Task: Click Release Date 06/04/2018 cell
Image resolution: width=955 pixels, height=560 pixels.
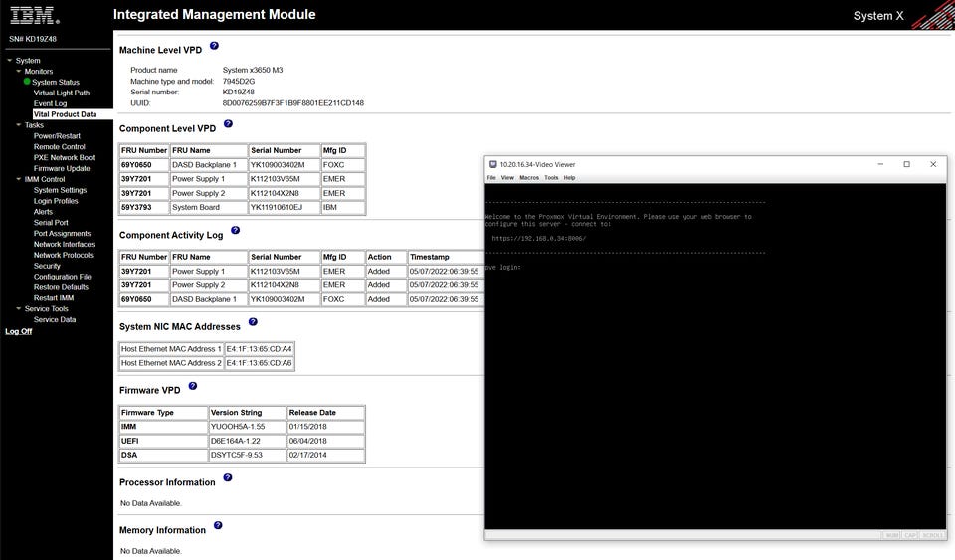Action: click(326, 441)
